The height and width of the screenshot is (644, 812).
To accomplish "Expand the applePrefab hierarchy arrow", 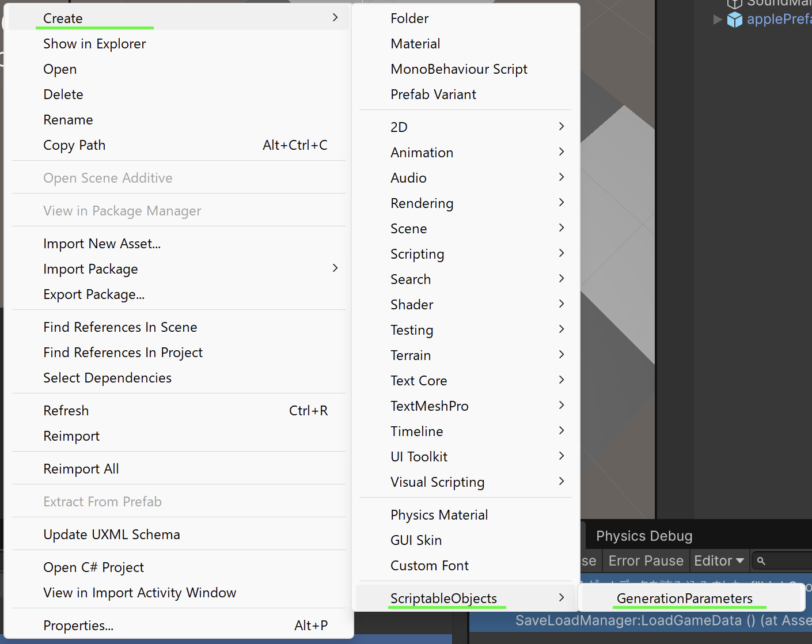I will 718,20.
